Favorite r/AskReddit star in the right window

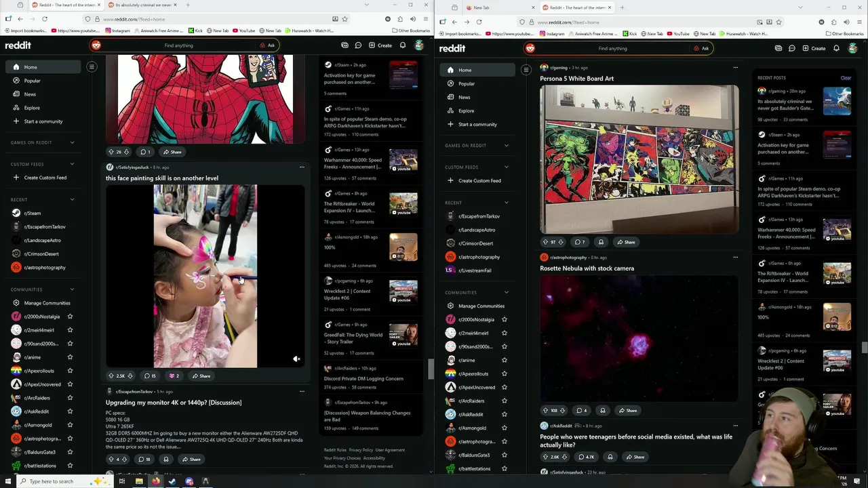[504, 414]
